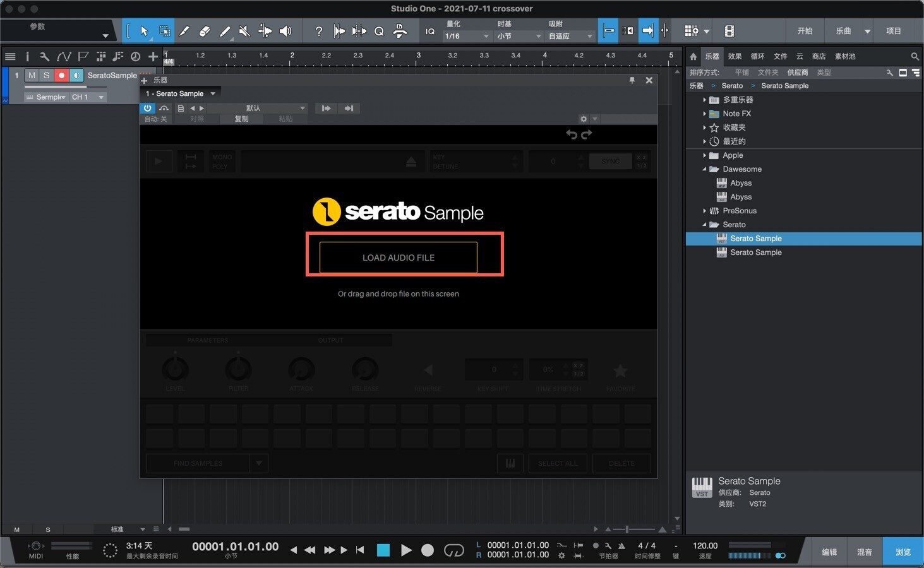Image resolution: width=924 pixels, height=568 pixels.
Task: Click the Listen speaker tool
Action: click(x=285, y=31)
